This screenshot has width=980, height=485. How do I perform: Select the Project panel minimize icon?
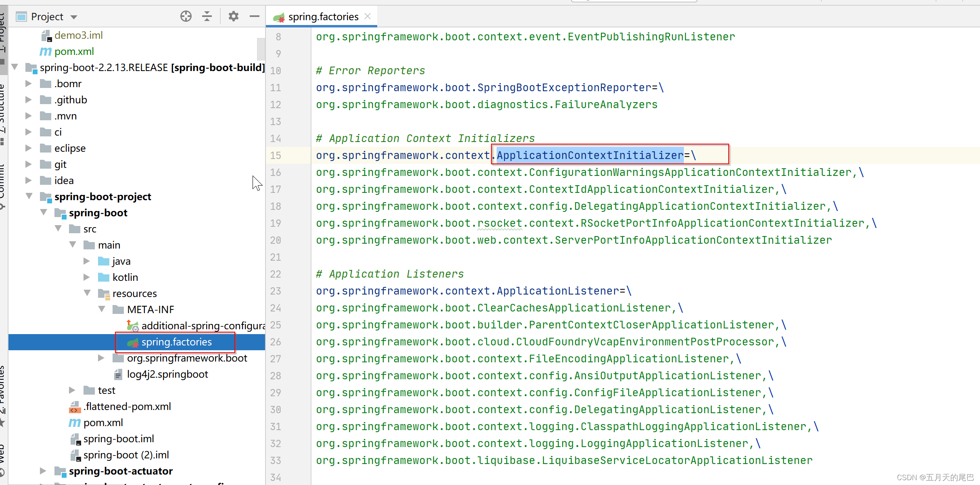click(x=256, y=16)
